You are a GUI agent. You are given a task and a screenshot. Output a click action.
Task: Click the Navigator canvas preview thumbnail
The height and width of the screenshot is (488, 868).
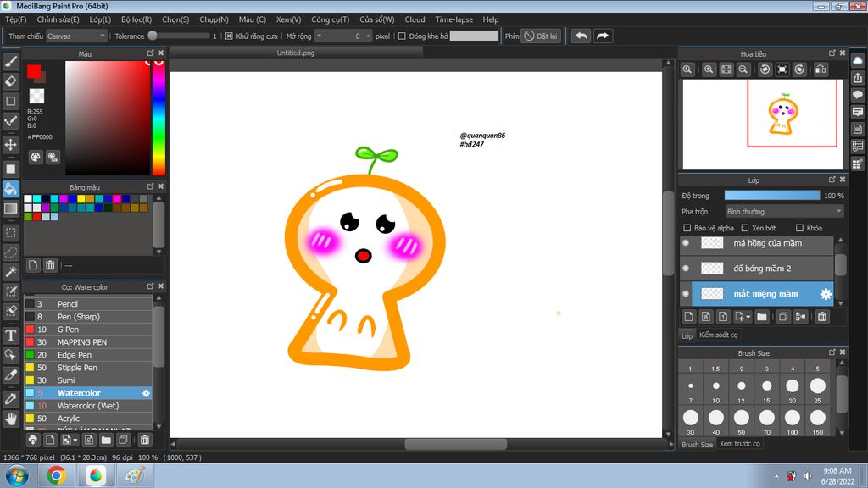763,124
